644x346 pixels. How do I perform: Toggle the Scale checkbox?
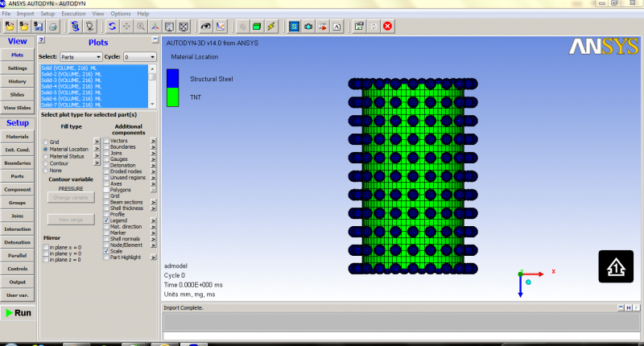coord(106,251)
